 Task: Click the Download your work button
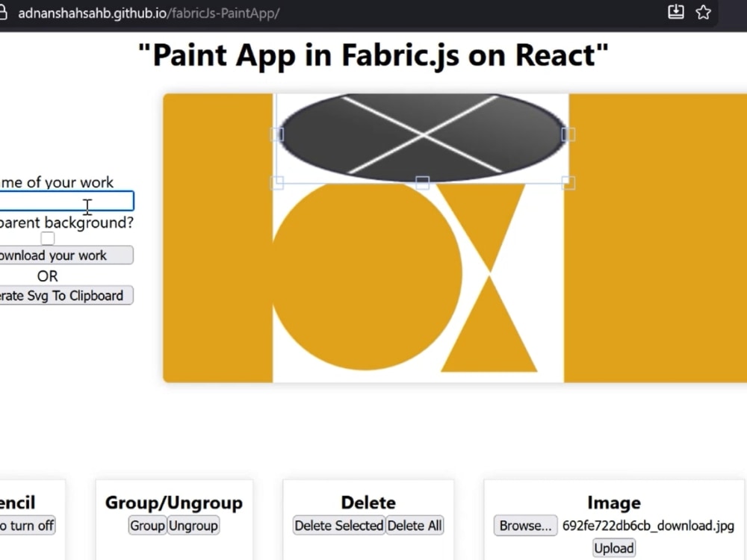(66, 255)
